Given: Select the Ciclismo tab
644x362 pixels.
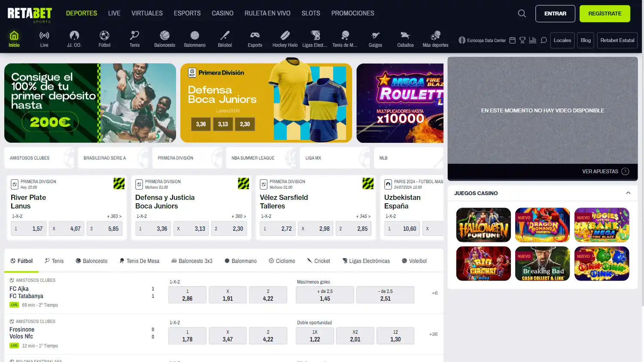Looking at the screenshot, I should tap(282, 261).
